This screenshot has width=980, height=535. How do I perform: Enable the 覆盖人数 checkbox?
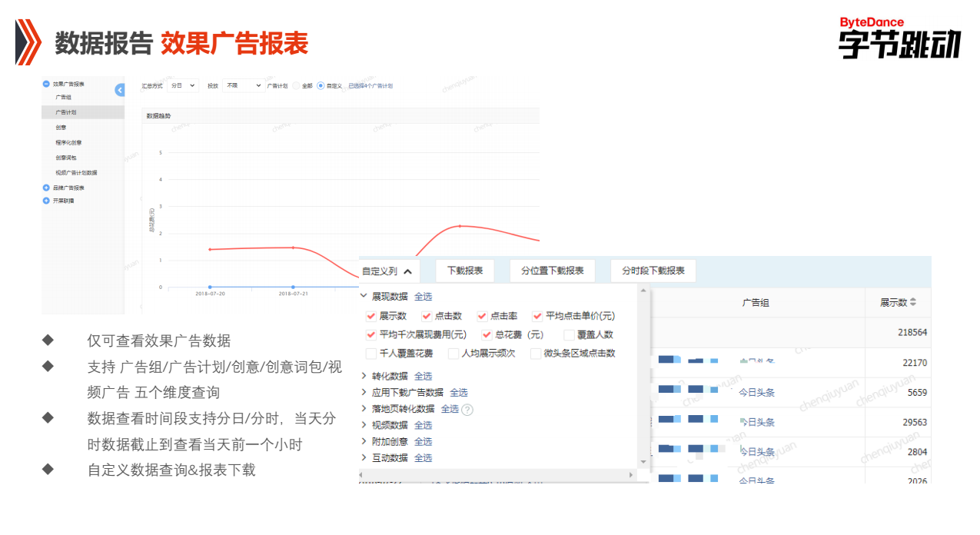click(x=567, y=334)
